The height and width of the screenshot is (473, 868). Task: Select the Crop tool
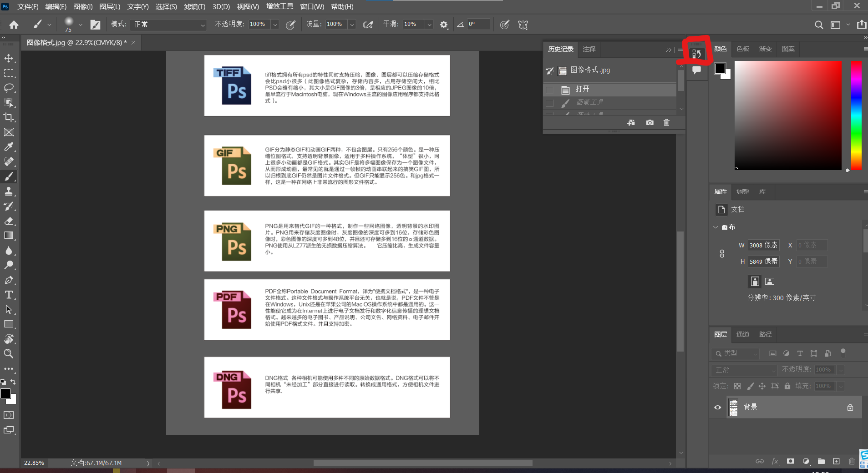[x=9, y=117]
